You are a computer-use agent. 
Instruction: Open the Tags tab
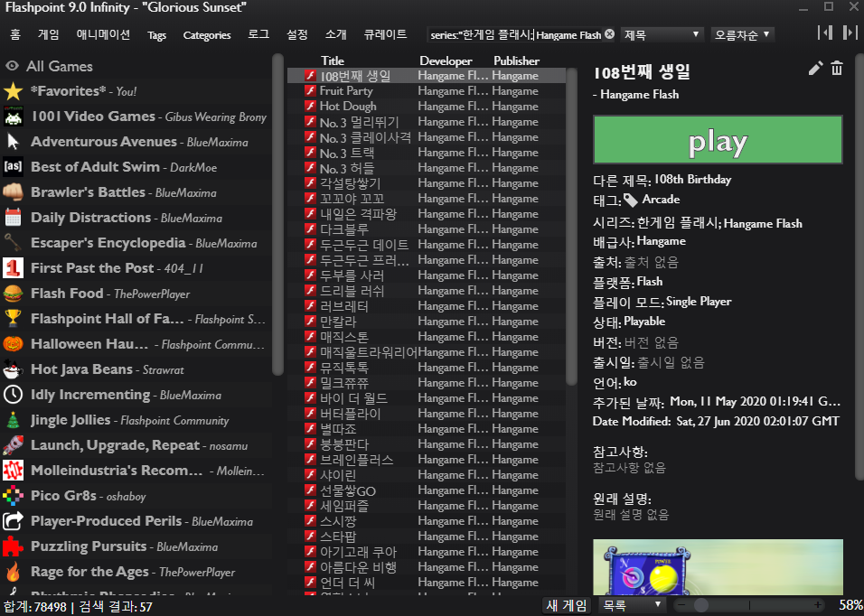pos(157,35)
